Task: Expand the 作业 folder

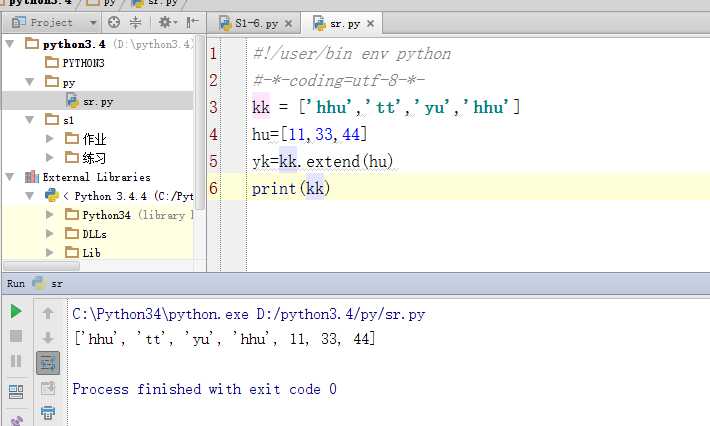Action: [50, 139]
